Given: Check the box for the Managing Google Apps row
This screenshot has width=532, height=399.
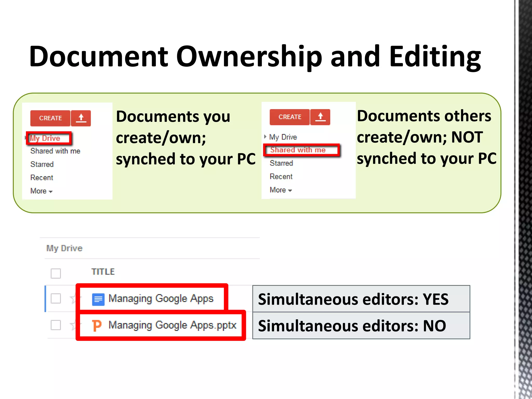Looking at the screenshot, I should [56, 298].
